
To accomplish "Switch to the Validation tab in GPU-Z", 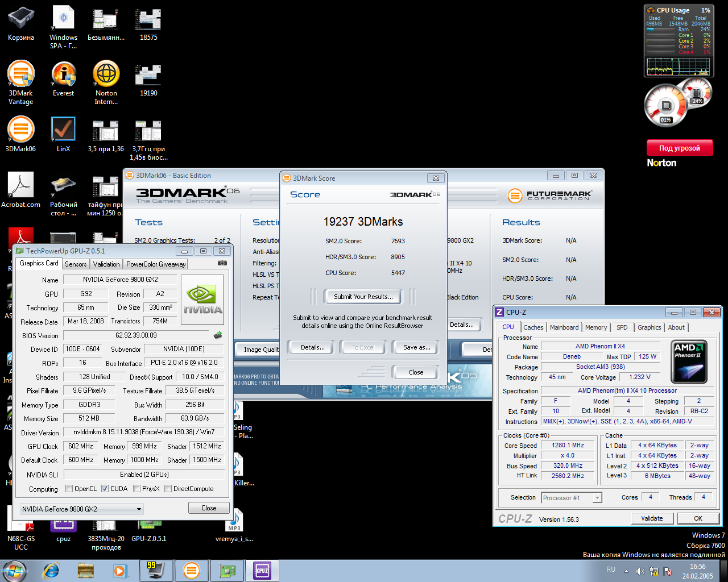I will (106, 264).
